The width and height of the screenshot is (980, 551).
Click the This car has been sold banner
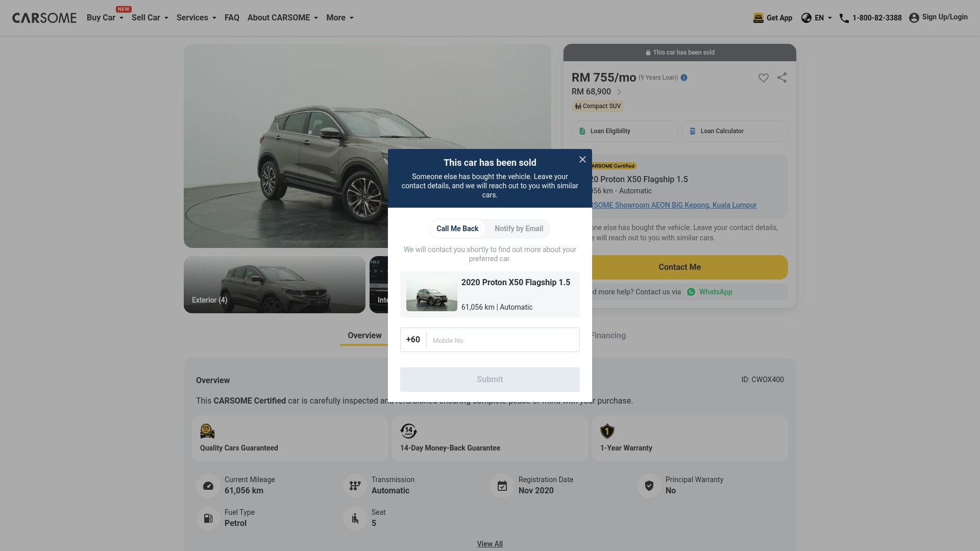pyautogui.click(x=680, y=53)
